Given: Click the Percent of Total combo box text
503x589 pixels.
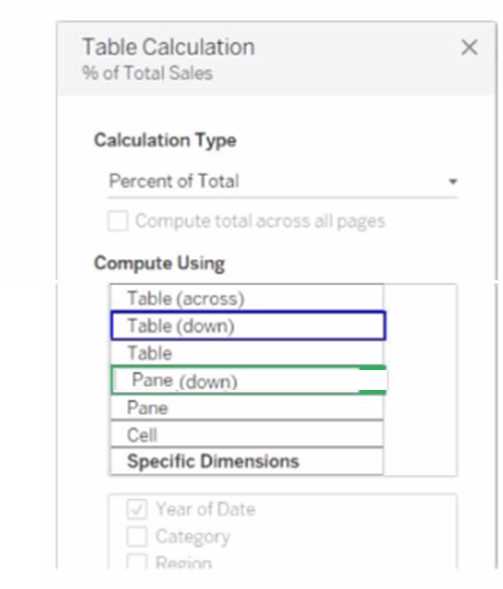Looking at the screenshot, I should (x=174, y=181).
